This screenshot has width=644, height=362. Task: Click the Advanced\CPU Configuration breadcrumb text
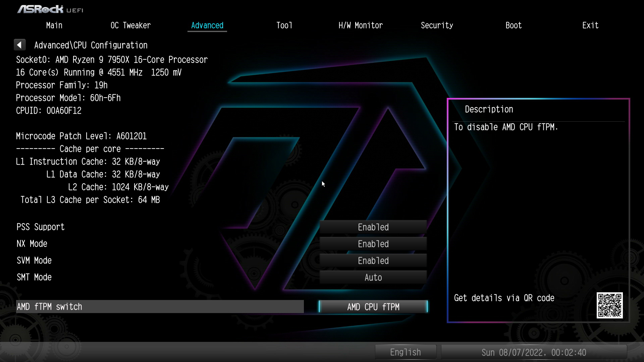91,45
